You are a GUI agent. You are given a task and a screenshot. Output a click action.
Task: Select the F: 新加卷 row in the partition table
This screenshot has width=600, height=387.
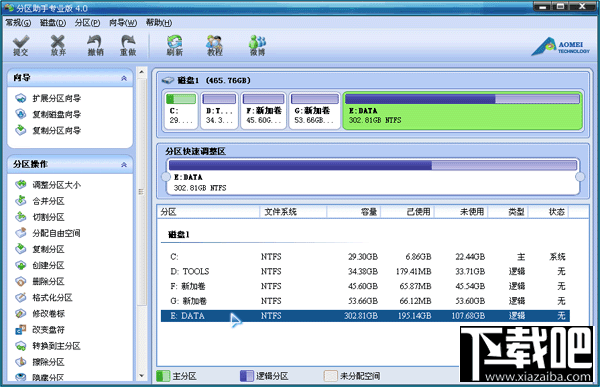[365, 286]
